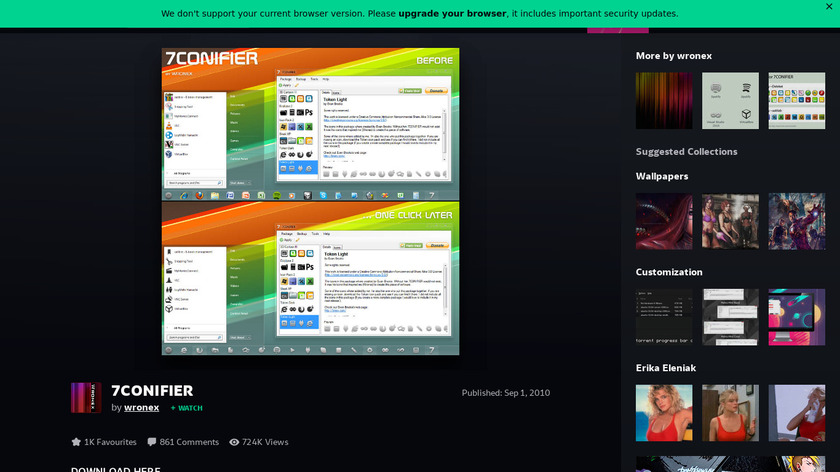Click the eye Views icon
Viewport: 840px width, 472px height.
click(x=234, y=442)
